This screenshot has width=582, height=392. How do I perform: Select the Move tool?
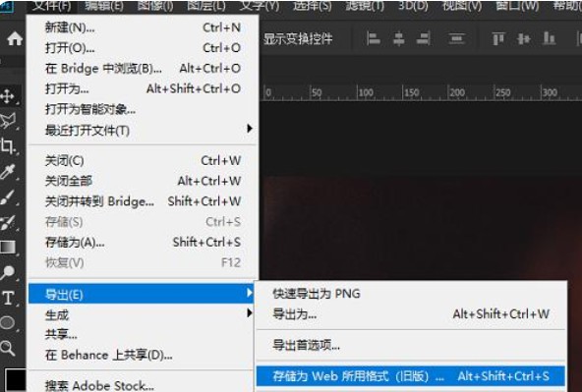point(8,96)
